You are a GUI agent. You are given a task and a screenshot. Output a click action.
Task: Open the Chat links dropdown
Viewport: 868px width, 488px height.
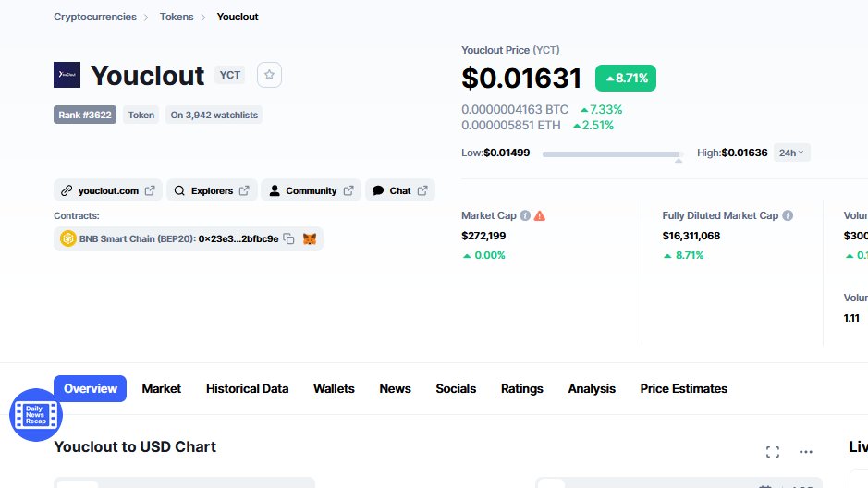point(400,190)
